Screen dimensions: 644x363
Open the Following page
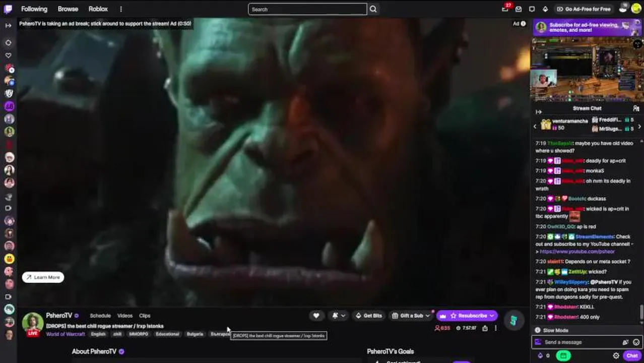tap(34, 9)
